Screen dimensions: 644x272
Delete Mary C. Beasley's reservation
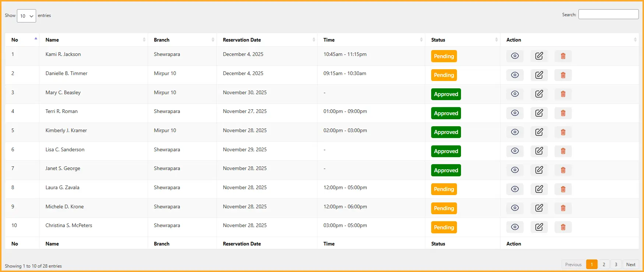(563, 94)
